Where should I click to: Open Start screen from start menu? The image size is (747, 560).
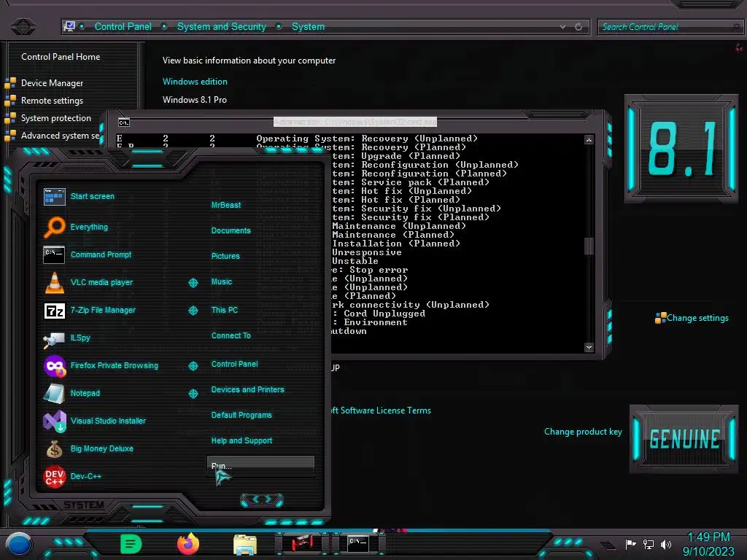coord(79,196)
